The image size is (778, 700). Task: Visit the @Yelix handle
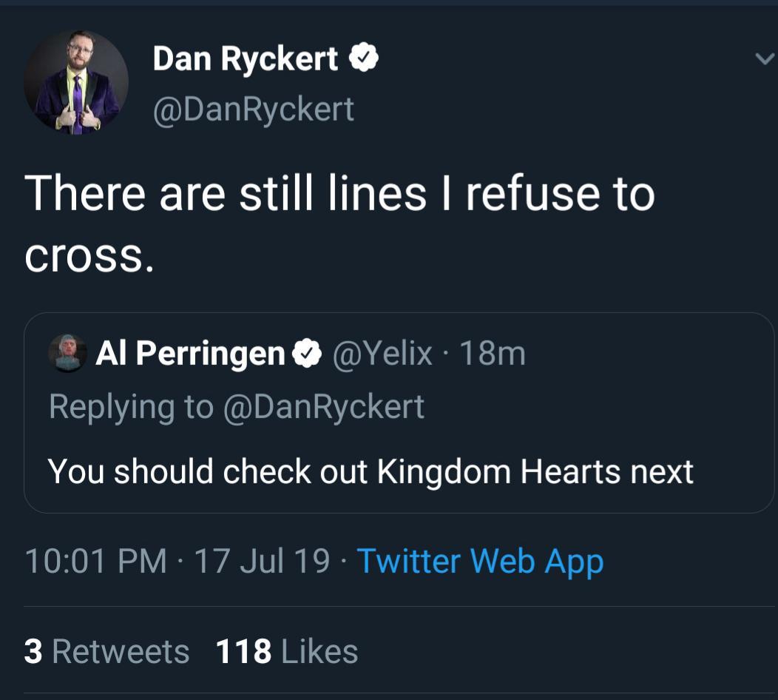[x=382, y=354]
